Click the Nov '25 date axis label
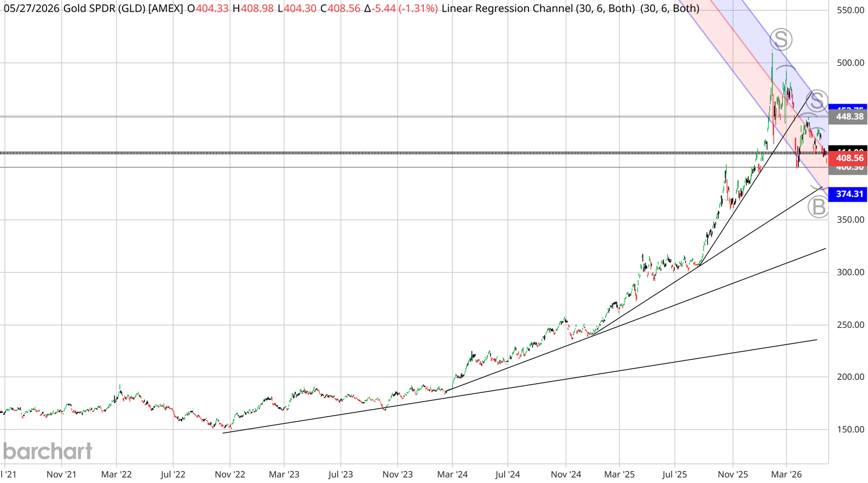 click(733, 474)
